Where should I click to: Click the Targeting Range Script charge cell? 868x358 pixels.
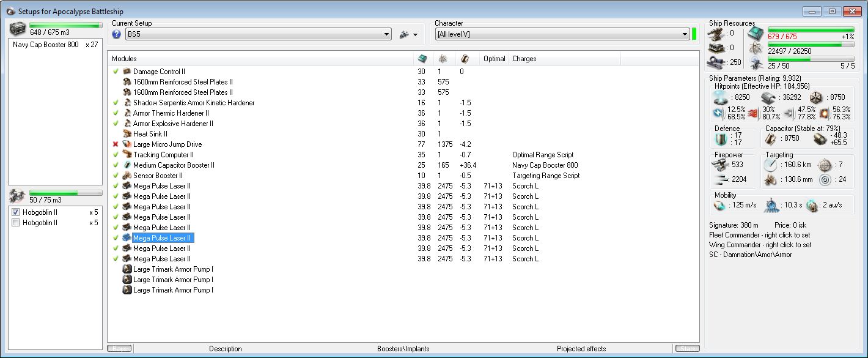(x=546, y=176)
